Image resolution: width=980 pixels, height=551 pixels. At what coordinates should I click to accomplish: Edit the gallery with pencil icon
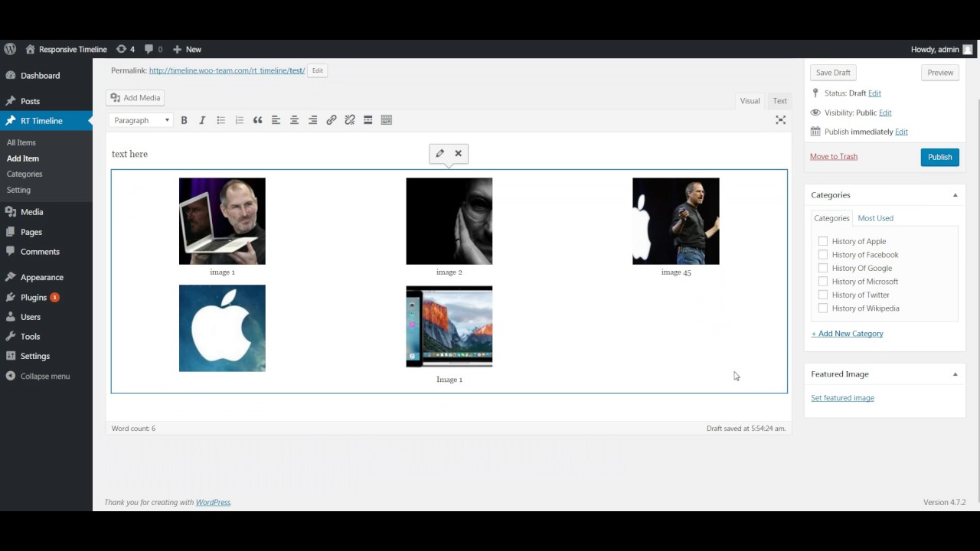click(x=439, y=153)
